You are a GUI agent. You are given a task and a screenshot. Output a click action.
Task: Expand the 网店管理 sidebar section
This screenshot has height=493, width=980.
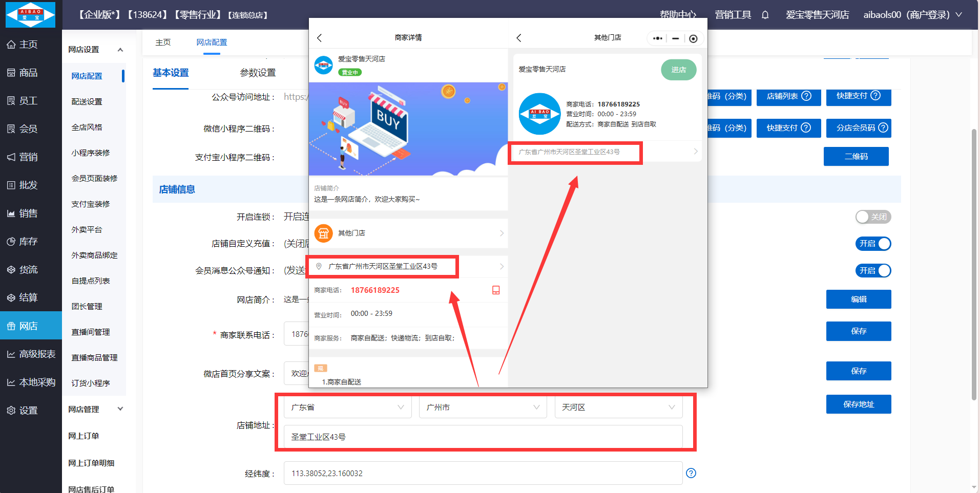96,409
